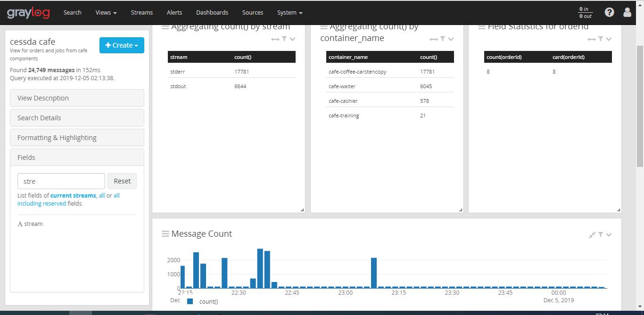644x315 pixels.
Task: Click the 'all including reserved' fields link
Action: pos(41,204)
